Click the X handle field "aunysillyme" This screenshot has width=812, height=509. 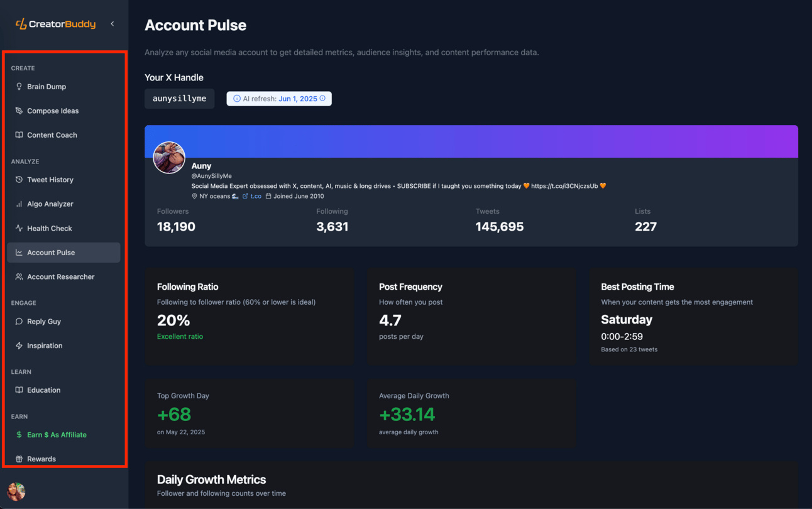point(180,99)
